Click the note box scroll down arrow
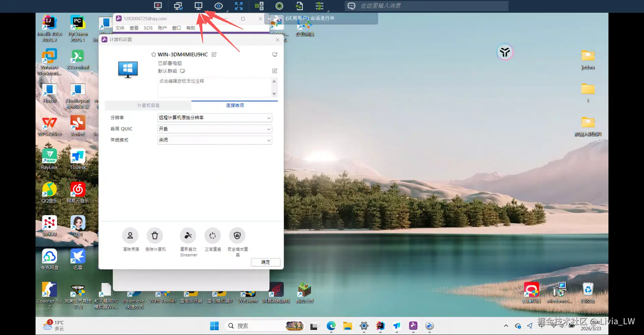 tap(274, 94)
